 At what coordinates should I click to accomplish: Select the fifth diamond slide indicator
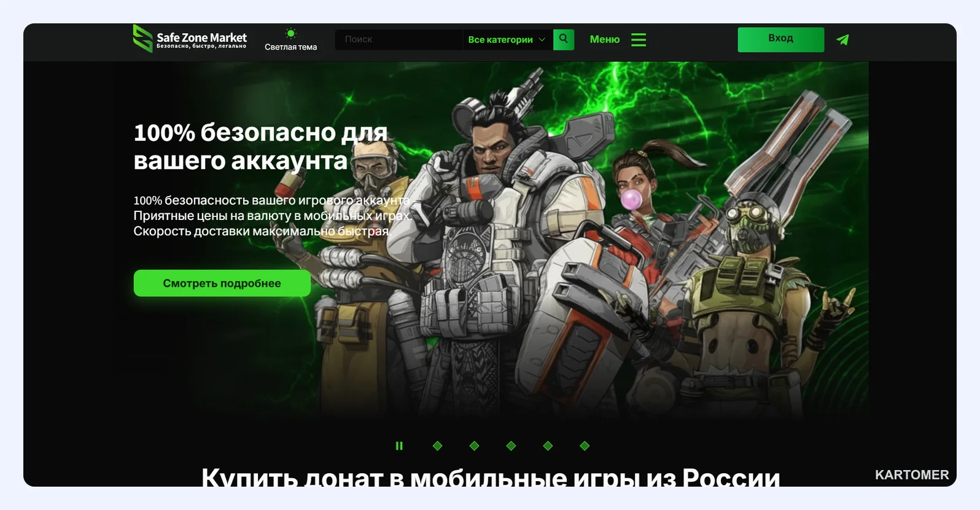[585, 446]
